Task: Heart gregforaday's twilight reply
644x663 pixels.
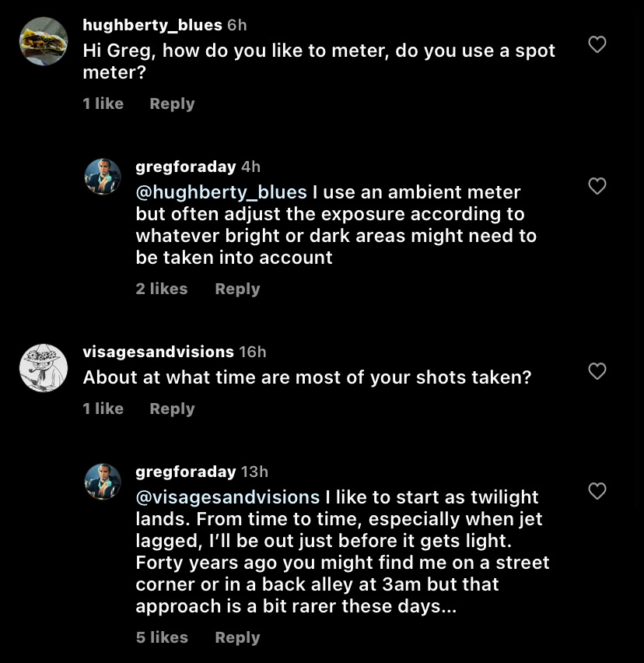Action: tap(597, 491)
